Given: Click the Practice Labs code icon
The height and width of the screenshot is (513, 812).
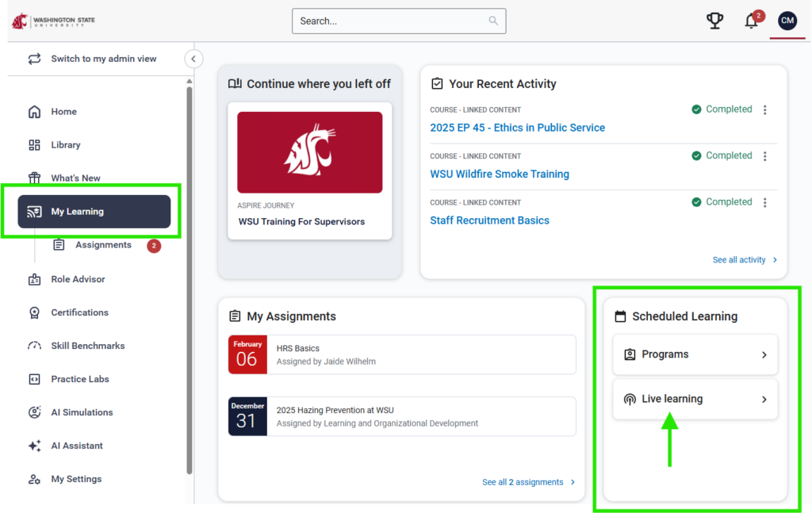Looking at the screenshot, I should coord(34,380).
